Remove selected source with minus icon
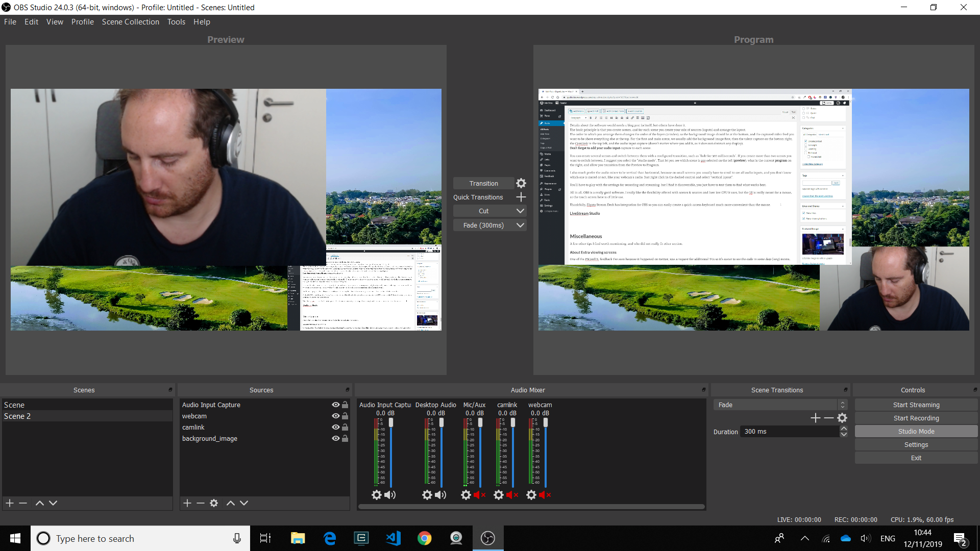Image resolution: width=980 pixels, height=551 pixels. [x=201, y=503]
